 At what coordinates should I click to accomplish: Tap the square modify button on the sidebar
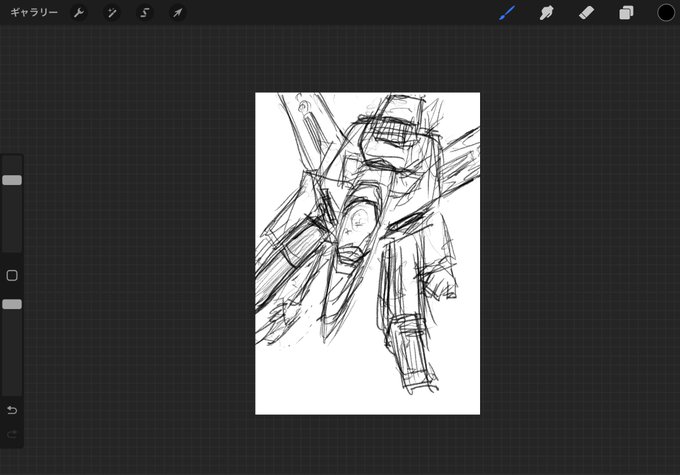(12, 275)
